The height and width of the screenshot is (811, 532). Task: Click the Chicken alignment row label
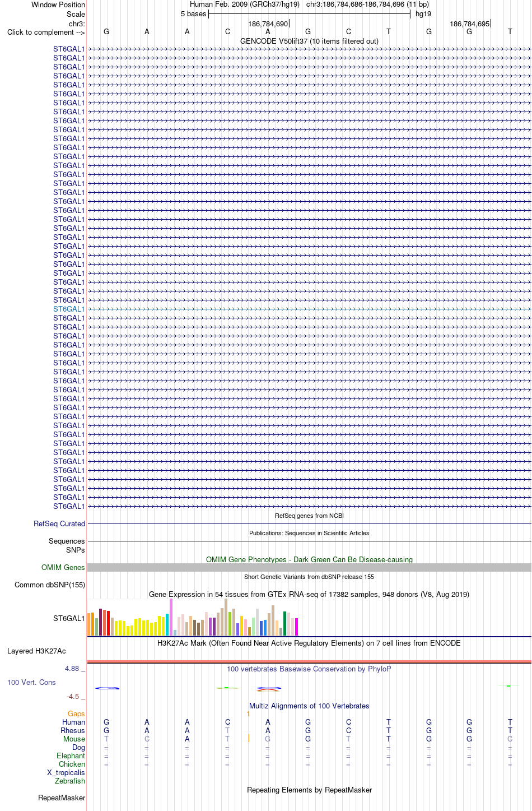(x=72, y=764)
